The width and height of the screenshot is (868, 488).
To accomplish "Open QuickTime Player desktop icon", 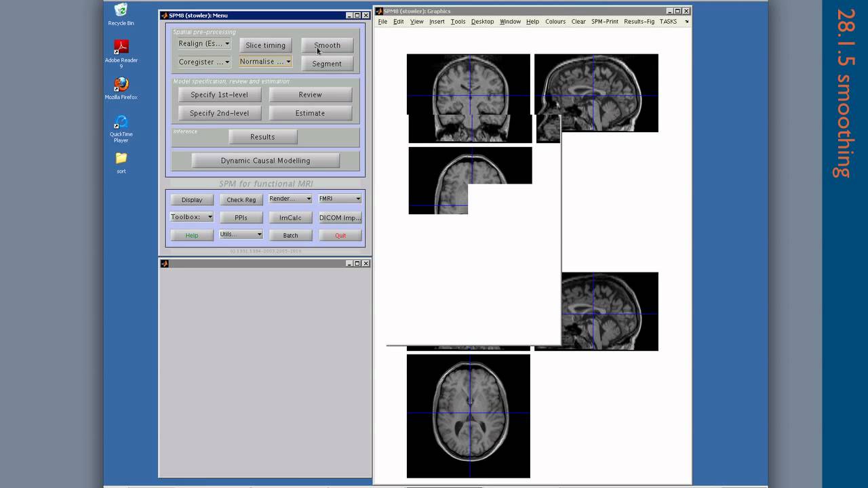I will [x=121, y=128].
